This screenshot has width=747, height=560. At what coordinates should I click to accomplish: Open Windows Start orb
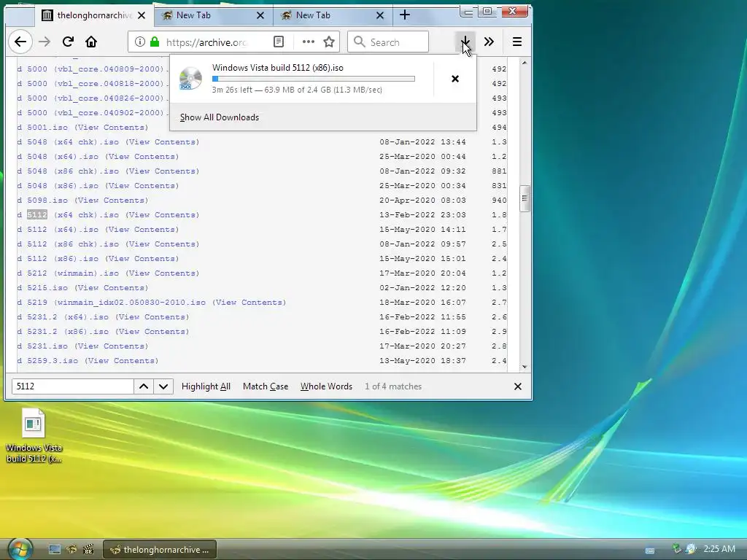point(19,549)
